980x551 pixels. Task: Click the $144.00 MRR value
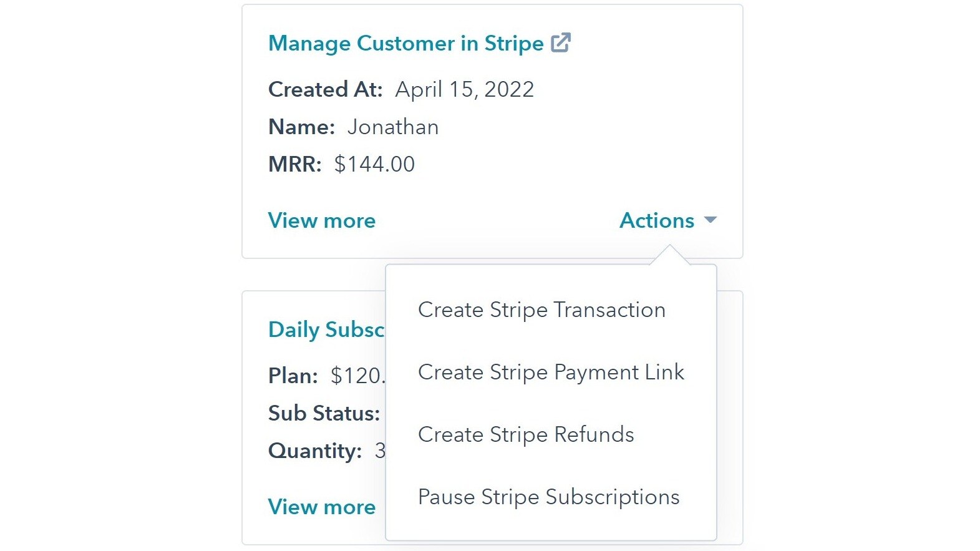(x=374, y=164)
